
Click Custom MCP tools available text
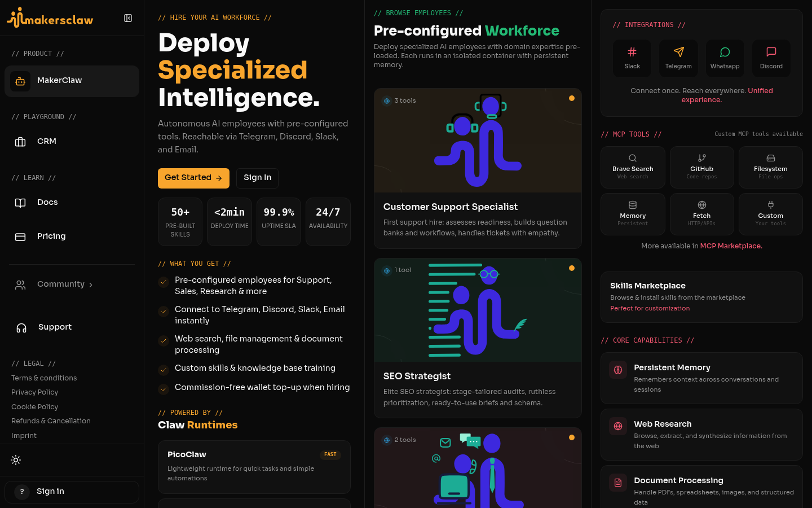[x=758, y=134]
